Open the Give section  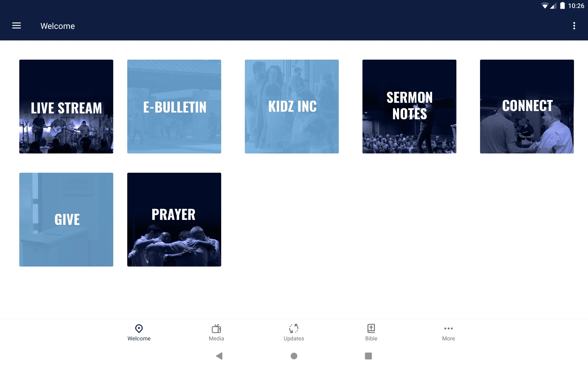66,219
